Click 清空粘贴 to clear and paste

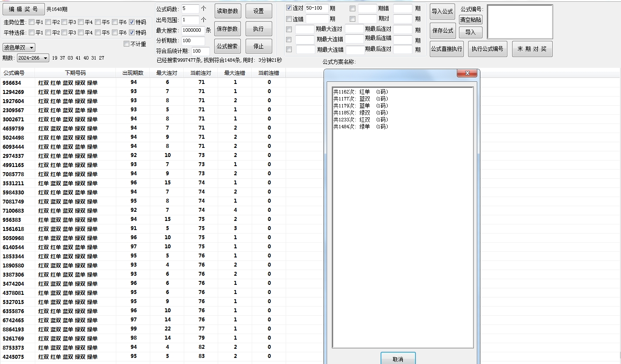[470, 20]
